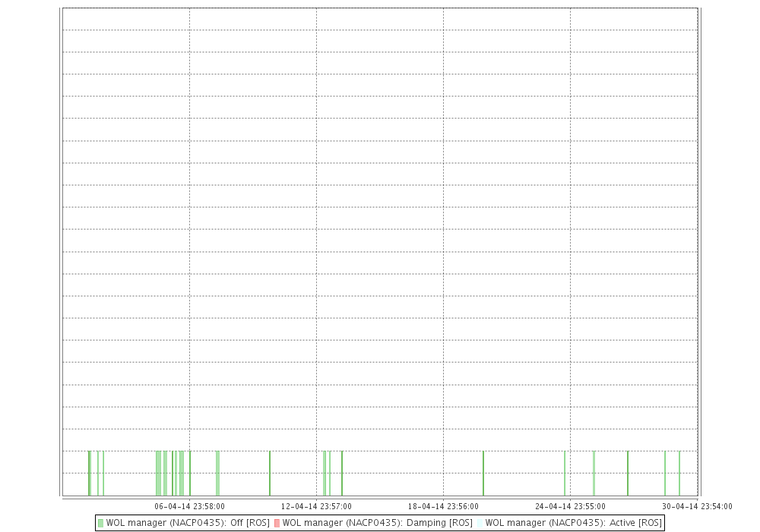Click axis label 12-04-14 23:57:00

click(316, 506)
